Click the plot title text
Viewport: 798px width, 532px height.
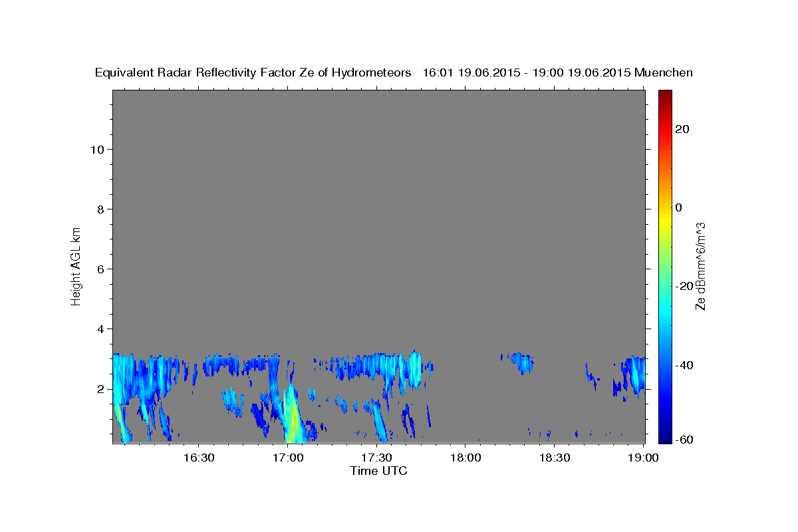[394, 73]
